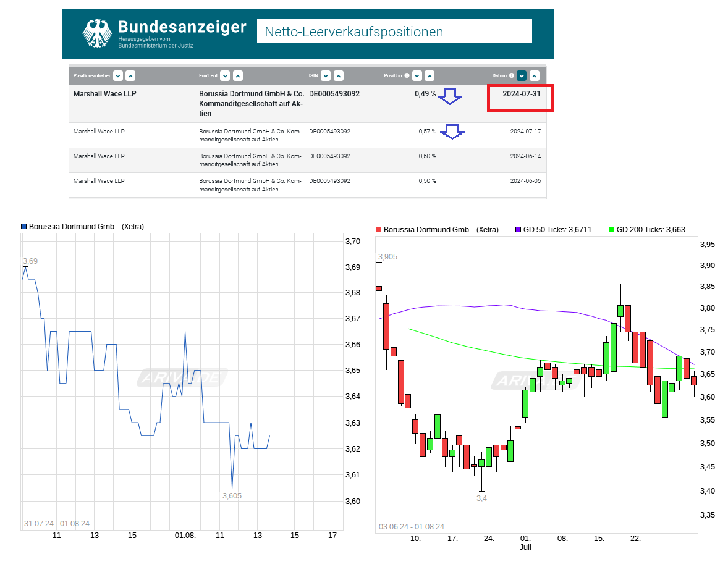Sort Datum column descending
This screenshot has height=572, width=728.
click(x=522, y=75)
